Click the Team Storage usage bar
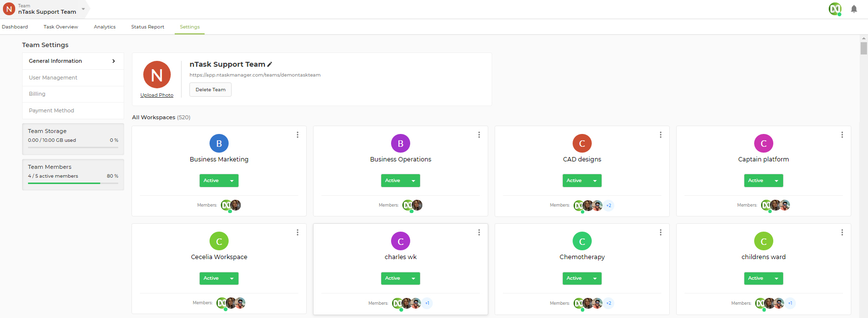This screenshot has height=318, width=868. [73, 147]
